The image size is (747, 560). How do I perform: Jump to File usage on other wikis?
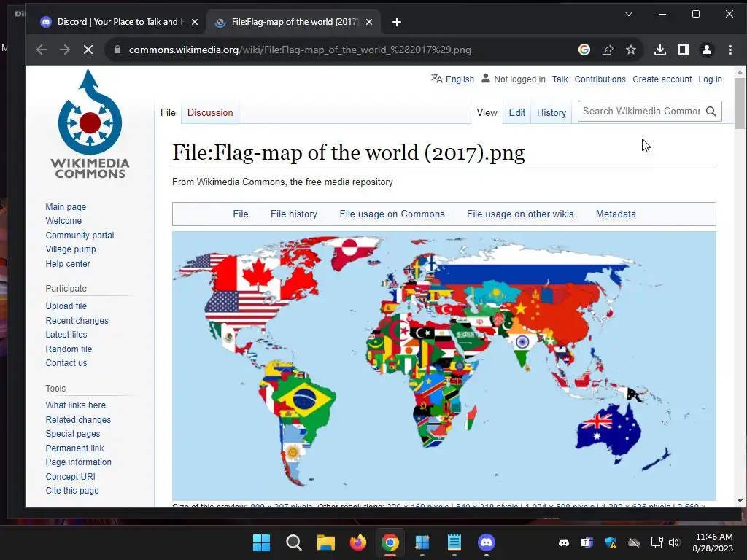tap(519, 214)
